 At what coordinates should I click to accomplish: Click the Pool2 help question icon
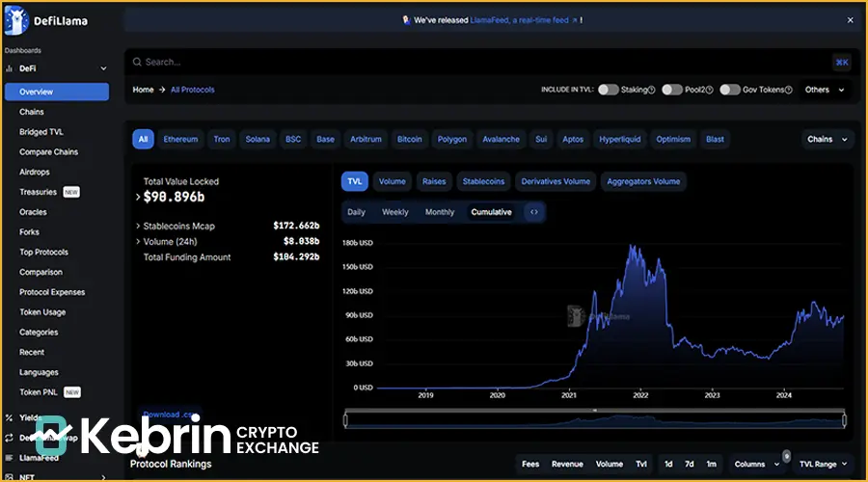click(x=710, y=90)
